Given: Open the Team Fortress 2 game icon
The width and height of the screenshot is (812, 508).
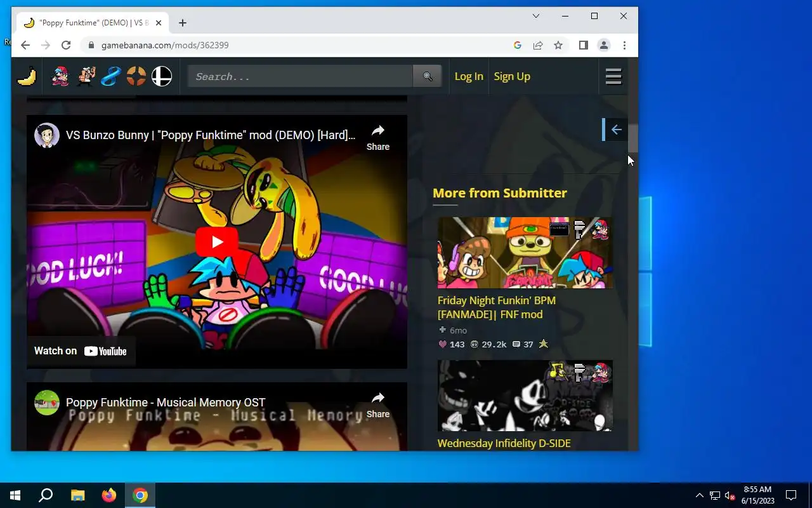Looking at the screenshot, I should pos(136,77).
